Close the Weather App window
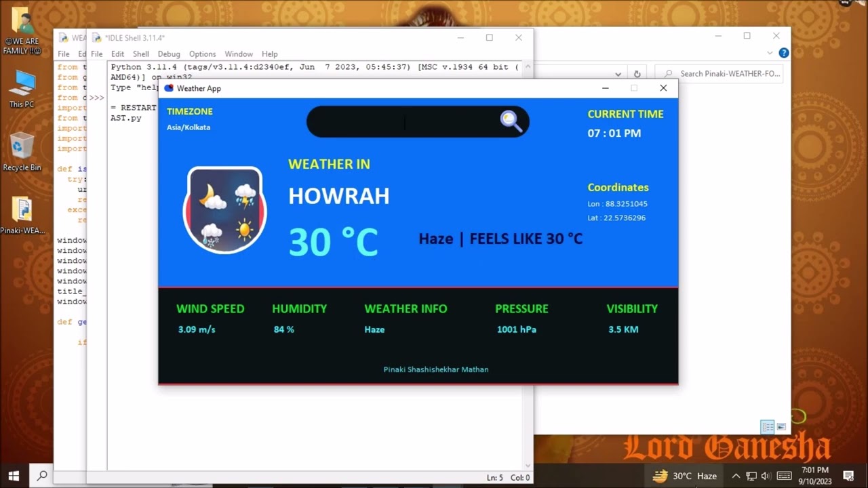The height and width of the screenshot is (488, 868). (x=663, y=88)
